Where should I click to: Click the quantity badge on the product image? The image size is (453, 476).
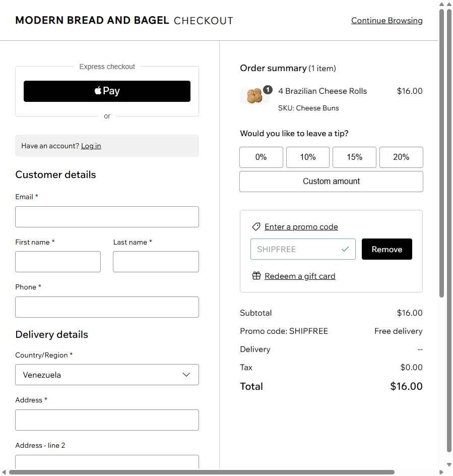point(268,89)
